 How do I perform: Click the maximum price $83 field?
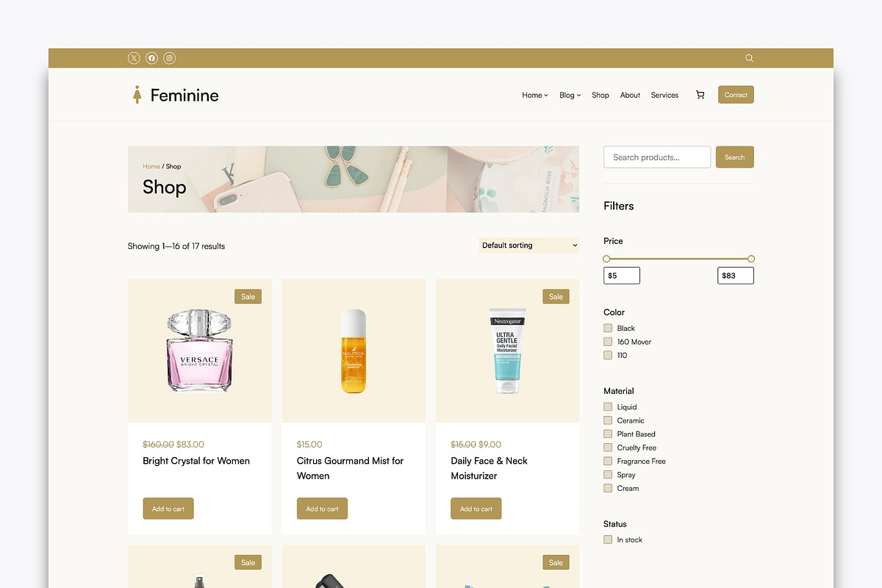coord(736,276)
